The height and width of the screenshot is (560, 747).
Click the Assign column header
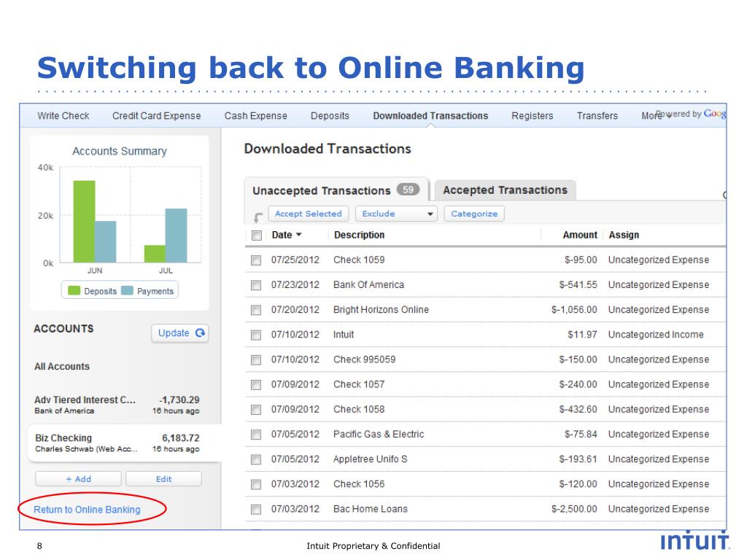pos(624,235)
